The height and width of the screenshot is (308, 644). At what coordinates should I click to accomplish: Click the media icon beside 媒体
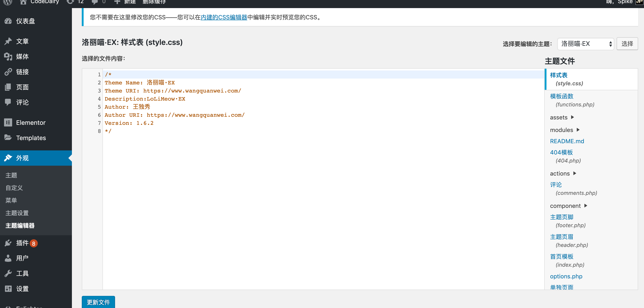tap(8, 57)
